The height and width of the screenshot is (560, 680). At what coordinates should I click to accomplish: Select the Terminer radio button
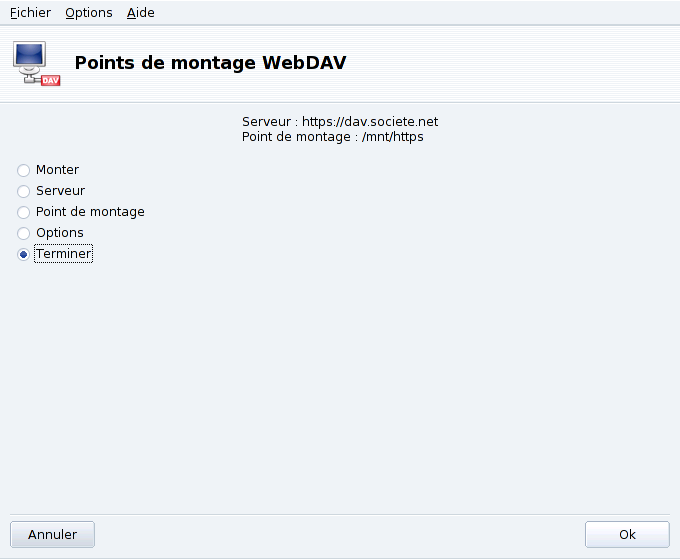24,255
